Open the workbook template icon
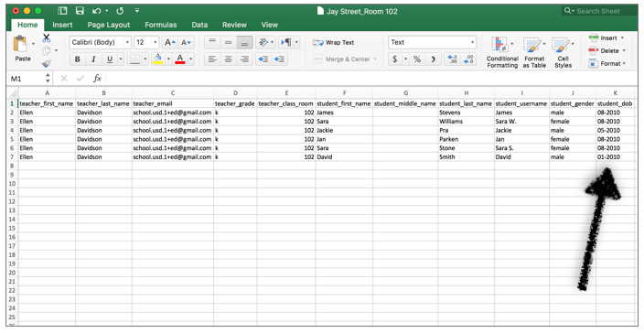Image resolution: width=644 pixels, height=333 pixels. click(x=62, y=11)
